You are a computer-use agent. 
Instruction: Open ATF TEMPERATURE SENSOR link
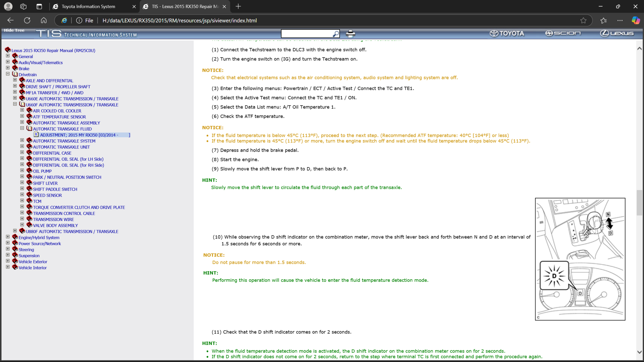pos(59,117)
